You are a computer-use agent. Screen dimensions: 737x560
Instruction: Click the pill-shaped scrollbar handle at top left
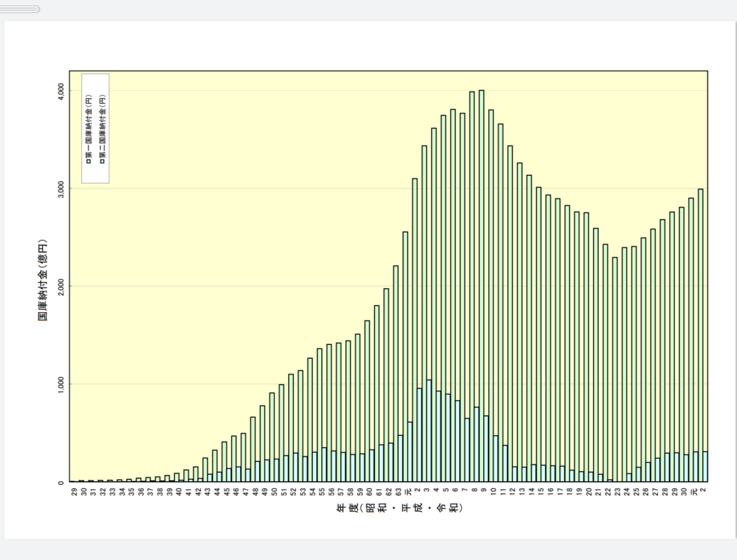(18, 9)
